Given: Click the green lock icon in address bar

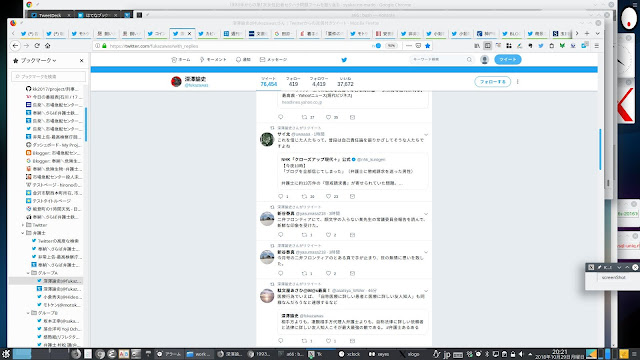Looking at the screenshot, I should point(104,46).
